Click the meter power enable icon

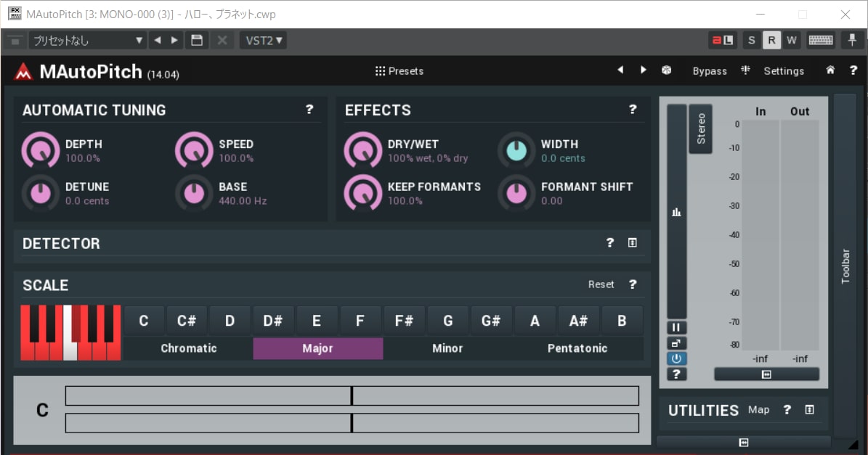(x=676, y=358)
